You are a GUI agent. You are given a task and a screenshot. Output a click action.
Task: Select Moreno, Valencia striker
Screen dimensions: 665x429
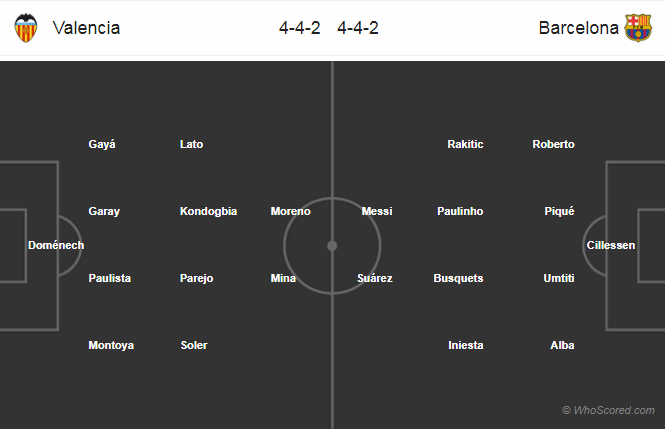(291, 212)
